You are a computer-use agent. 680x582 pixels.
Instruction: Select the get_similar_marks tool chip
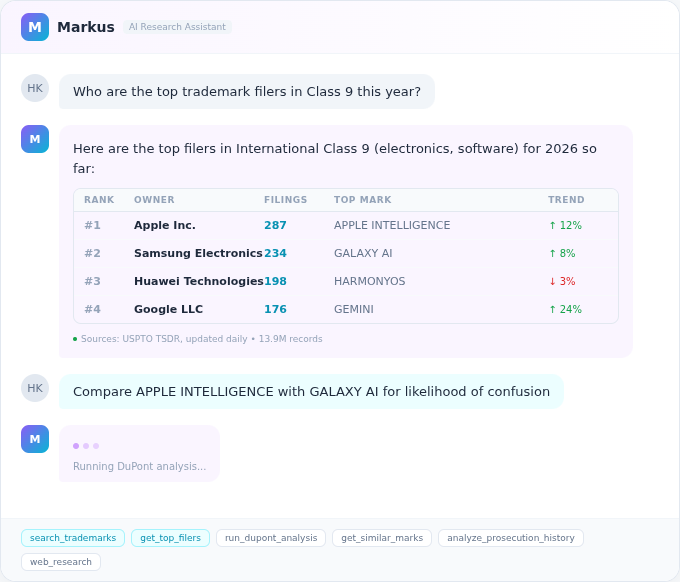pyautogui.click(x=382, y=538)
